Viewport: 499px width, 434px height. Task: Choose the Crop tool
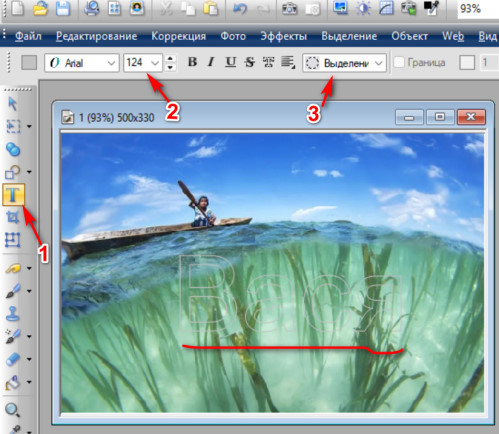click(13, 218)
